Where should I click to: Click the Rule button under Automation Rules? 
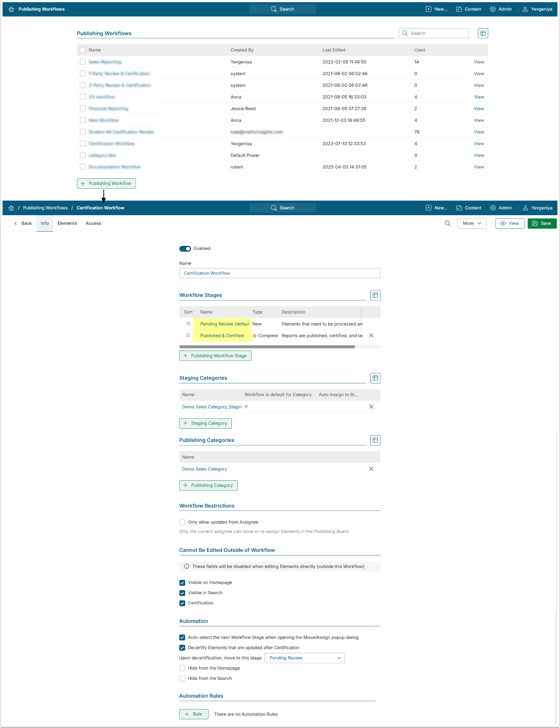pos(194,714)
